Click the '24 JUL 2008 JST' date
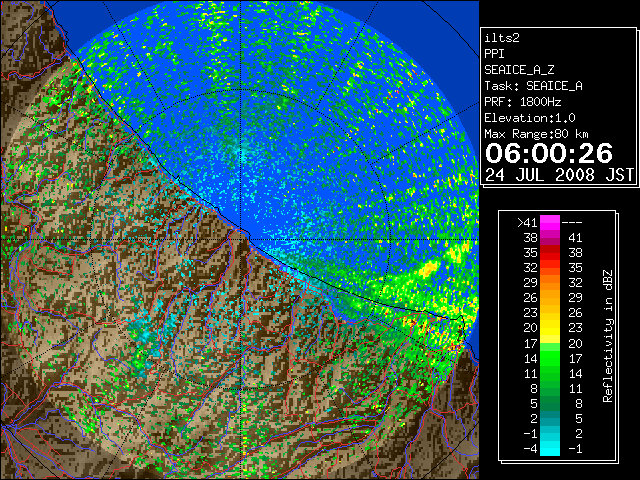 tap(559, 175)
